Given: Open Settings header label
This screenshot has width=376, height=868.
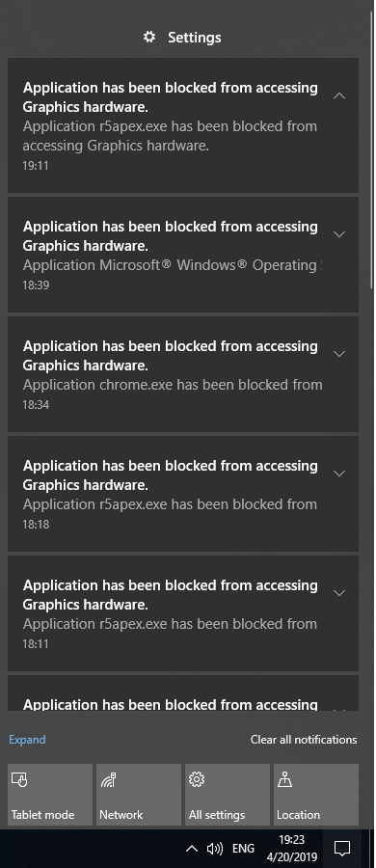Looking at the screenshot, I should [195, 37].
